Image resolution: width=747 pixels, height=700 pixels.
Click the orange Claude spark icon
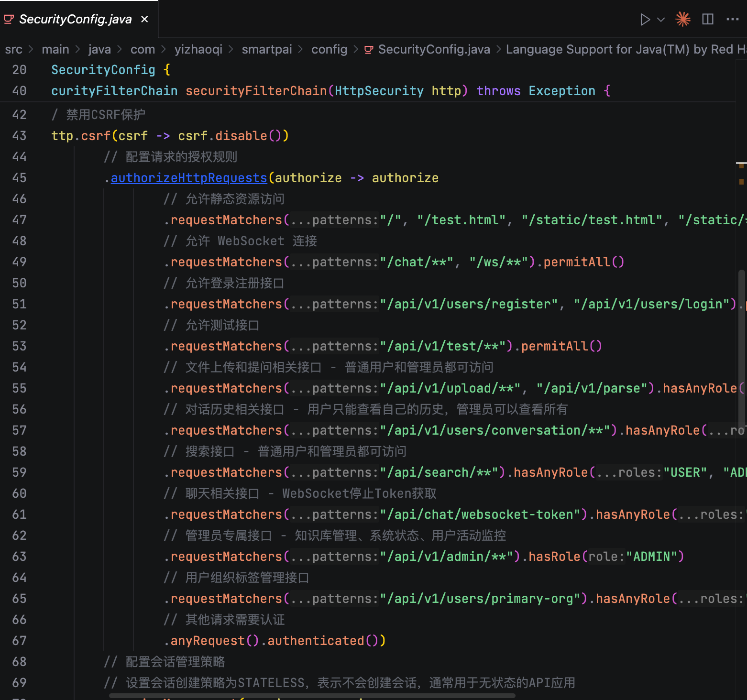683,19
